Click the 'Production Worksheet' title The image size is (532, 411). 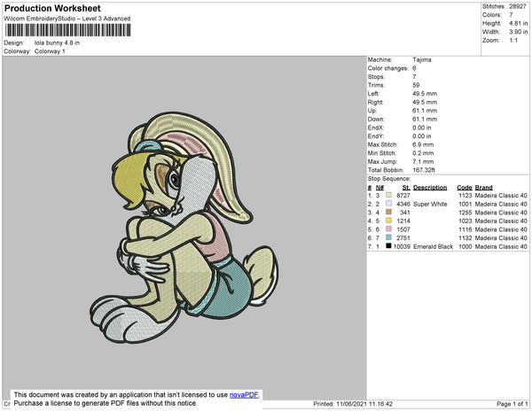(52, 9)
